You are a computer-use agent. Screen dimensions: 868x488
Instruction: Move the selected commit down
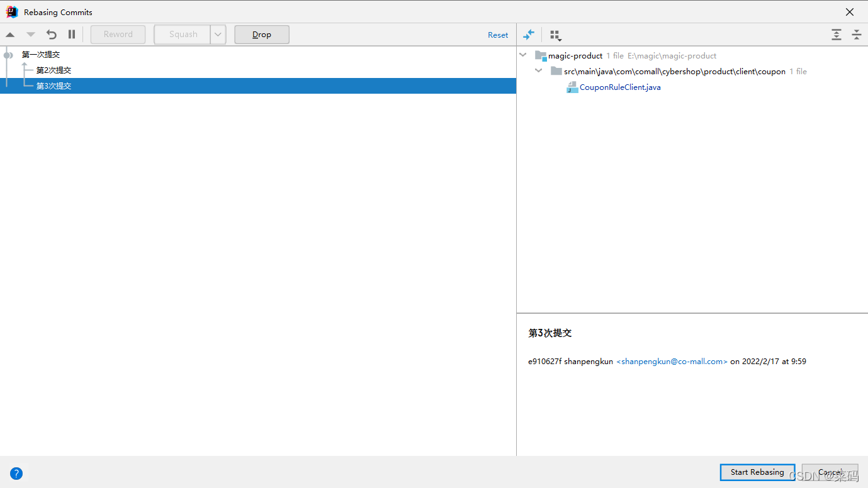click(x=31, y=35)
